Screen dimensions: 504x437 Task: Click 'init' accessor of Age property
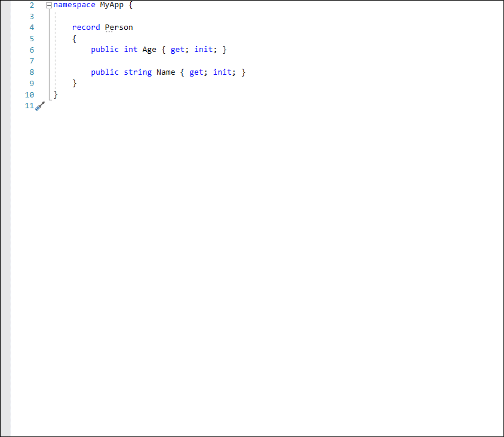coord(203,50)
